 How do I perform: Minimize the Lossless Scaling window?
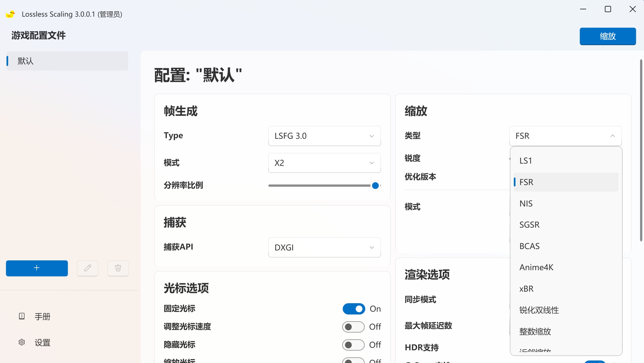coord(583,9)
